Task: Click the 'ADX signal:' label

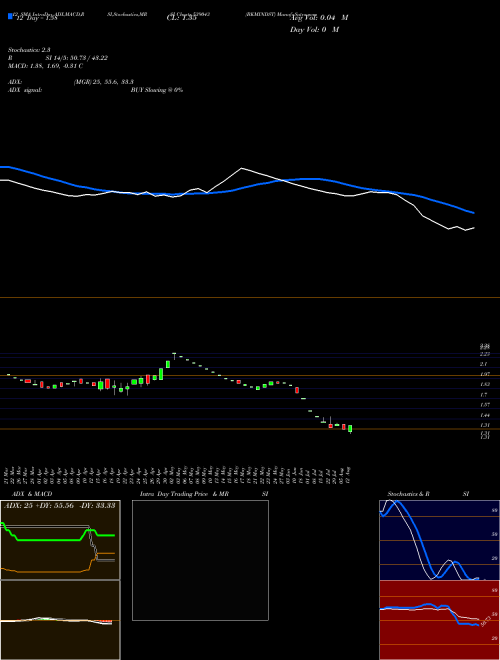Action: pyautogui.click(x=25, y=90)
